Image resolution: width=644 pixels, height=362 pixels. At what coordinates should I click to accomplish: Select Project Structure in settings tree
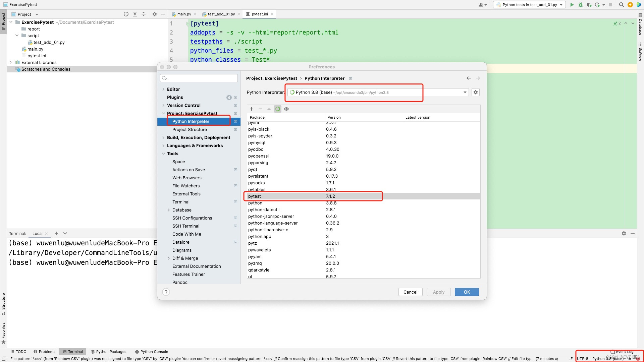coord(190,129)
